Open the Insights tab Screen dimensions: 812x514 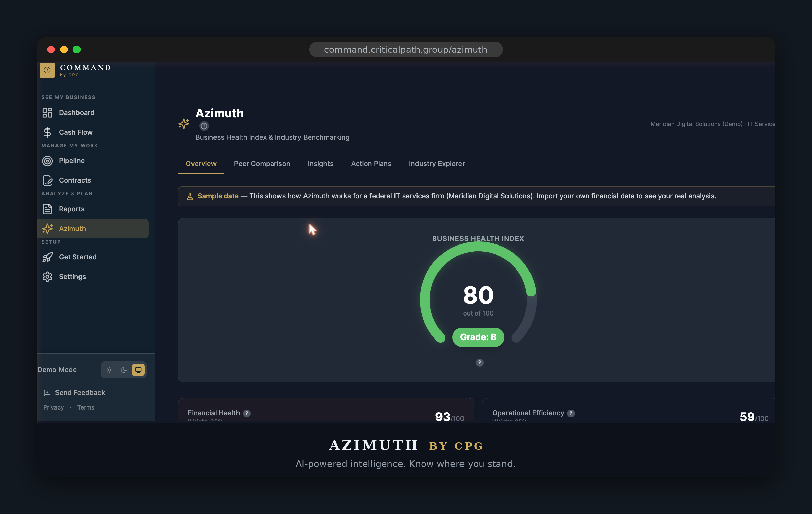point(320,164)
